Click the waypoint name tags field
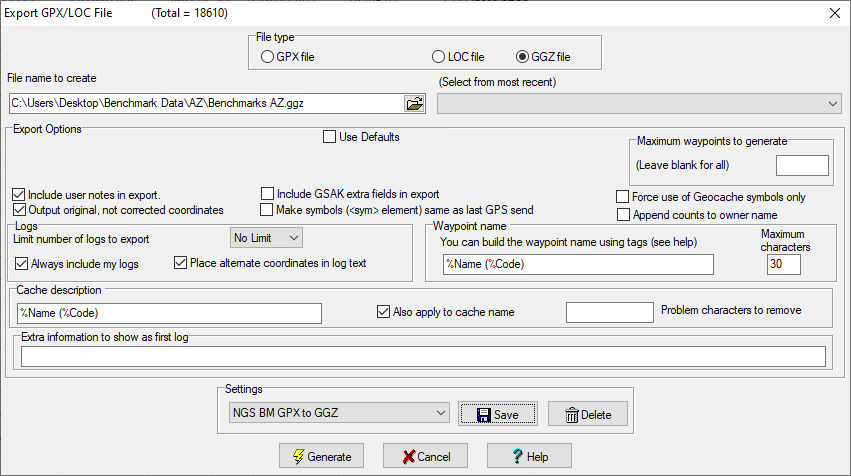Image resolution: width=851 pixels, height=476 pixels. tap(578, 264)
